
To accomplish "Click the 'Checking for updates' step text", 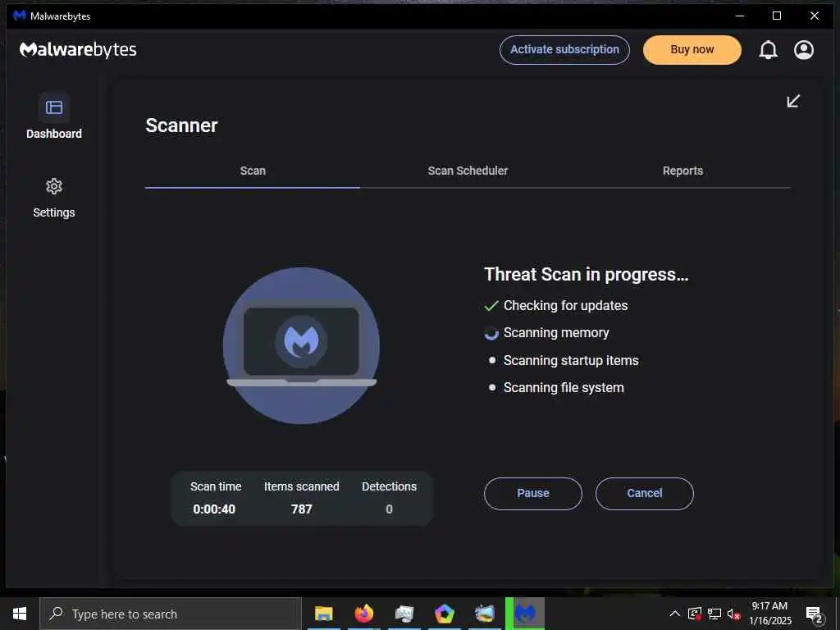I will (x=566, y=305).
